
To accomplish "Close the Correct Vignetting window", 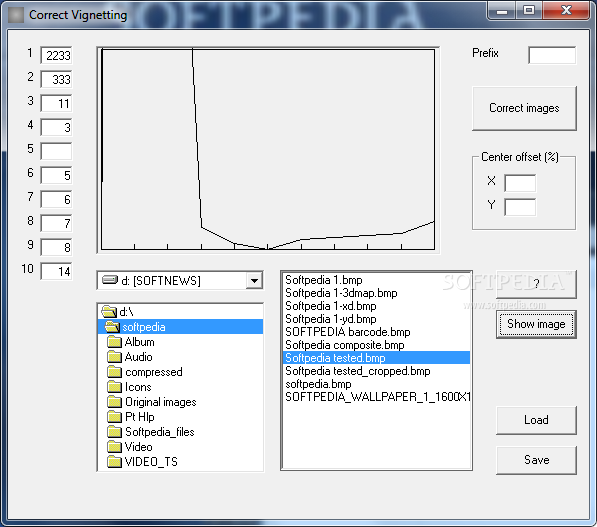I will click(567, 10).
